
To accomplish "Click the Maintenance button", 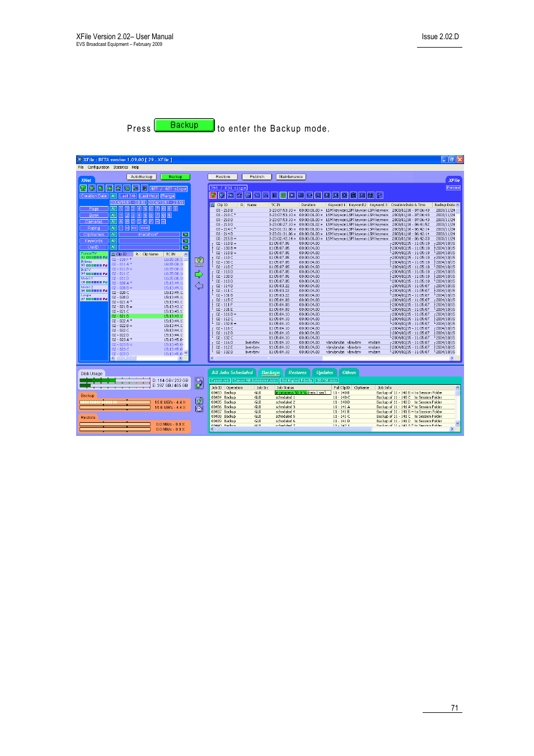I will pyautogui.click(x=291, y=177).
